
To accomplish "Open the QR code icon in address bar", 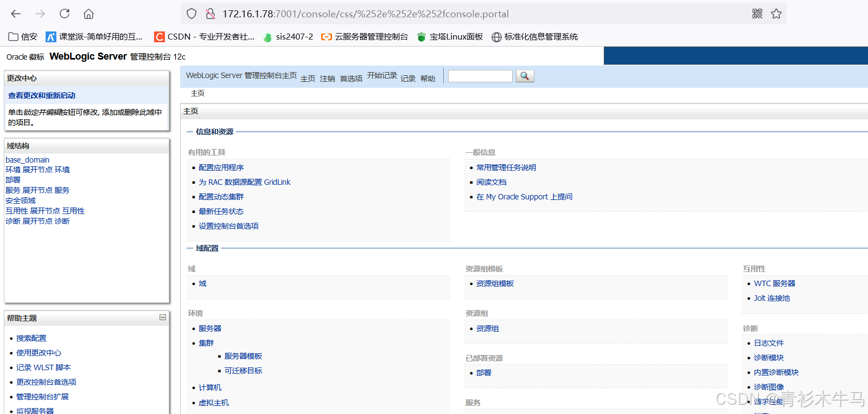I will pos(757,14).
